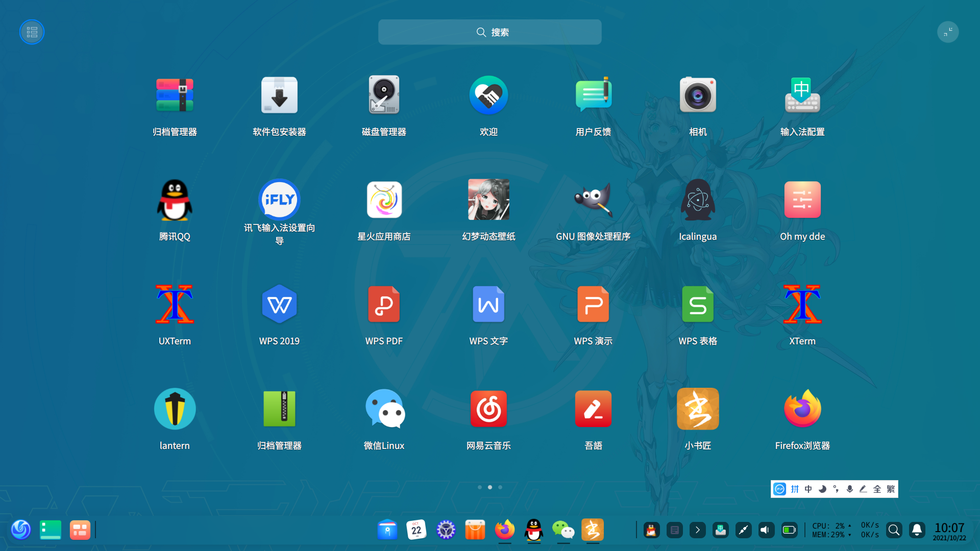The width and height of the screenshot is (980, 551).
Task: Open the GNU 图像处理程序 icon
Action: pos(593,200)
